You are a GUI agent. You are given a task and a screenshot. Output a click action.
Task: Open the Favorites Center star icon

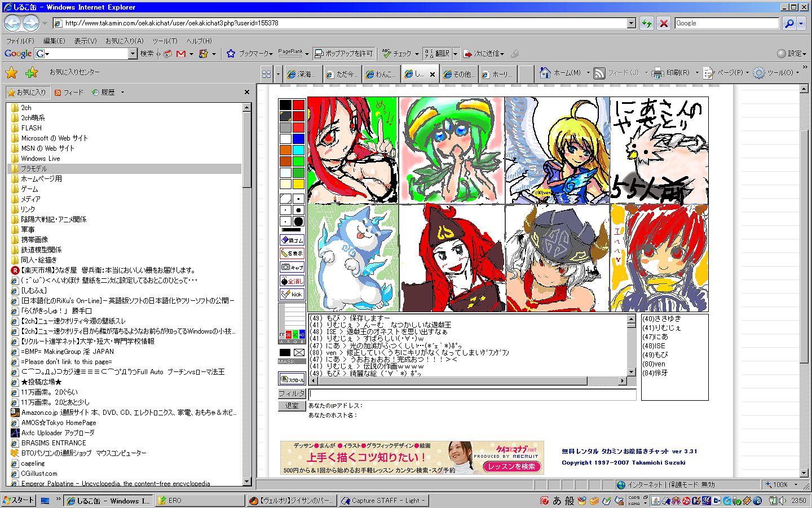pyautogui.click(x=11, y=72)
